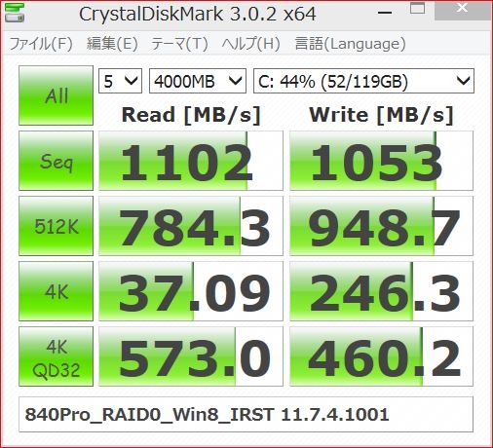Open the ヘルプ(H) menu

coord(250,44)
